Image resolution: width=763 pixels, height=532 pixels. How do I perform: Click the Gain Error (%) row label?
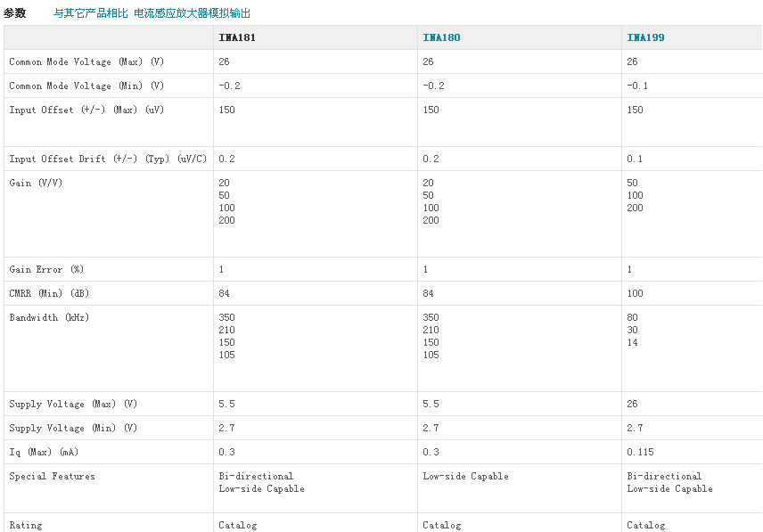click(46, 269)
